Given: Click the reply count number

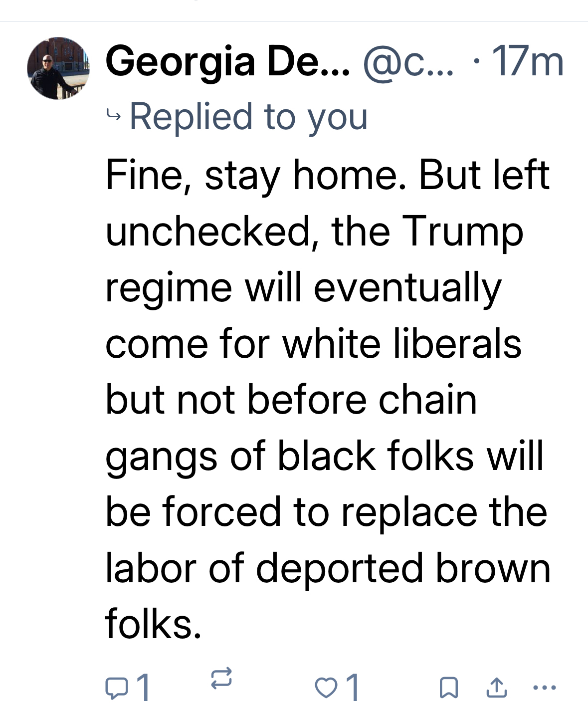Looking at the screenshot, I should click(143, 688).
